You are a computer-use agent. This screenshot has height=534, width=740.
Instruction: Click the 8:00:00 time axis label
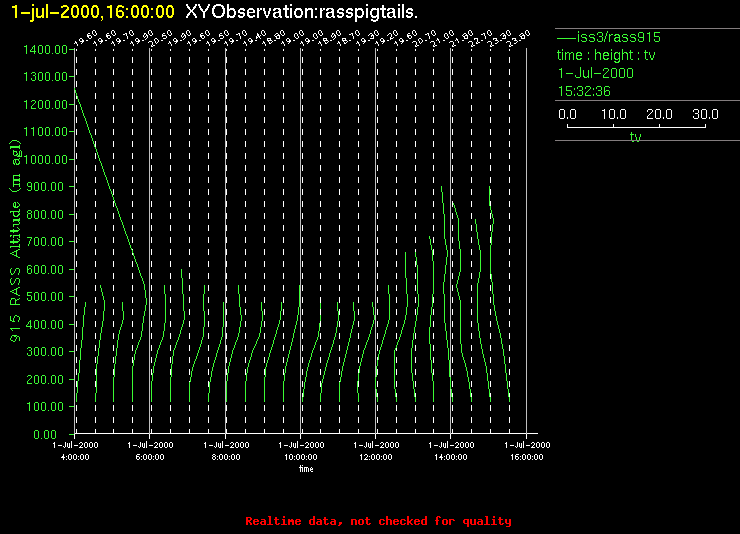(x=226, y=457)
